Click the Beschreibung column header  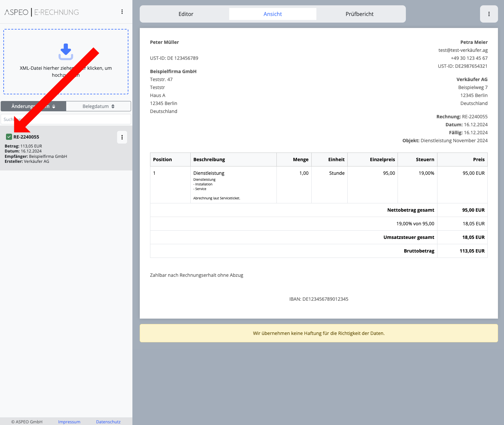[209, 159]
